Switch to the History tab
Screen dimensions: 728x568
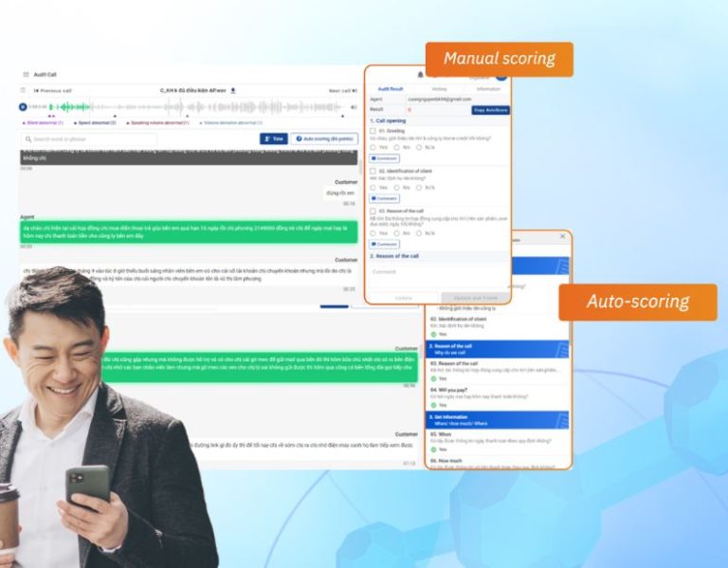tap(440, 88)
